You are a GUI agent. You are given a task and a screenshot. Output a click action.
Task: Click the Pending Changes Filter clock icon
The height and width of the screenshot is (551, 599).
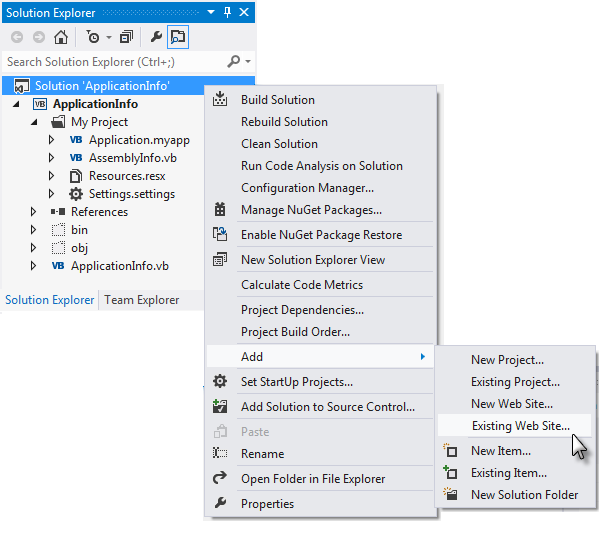[x=92, y=37]
